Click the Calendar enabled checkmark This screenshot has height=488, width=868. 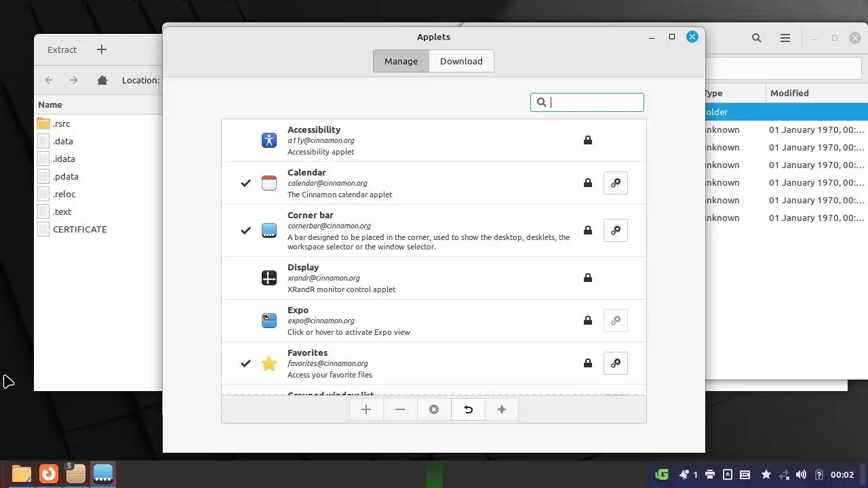245,183
